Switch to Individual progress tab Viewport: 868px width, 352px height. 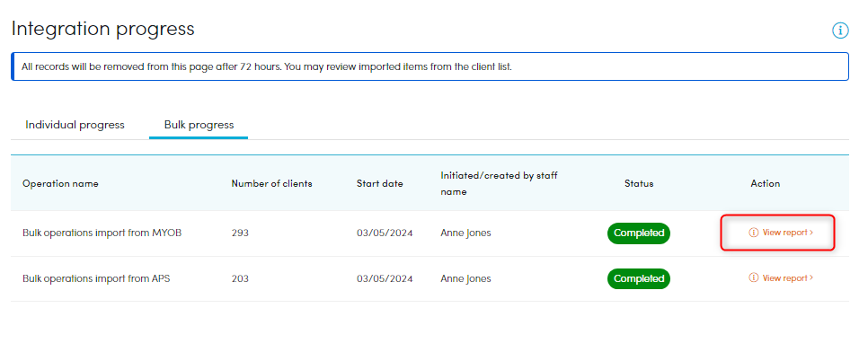coord(75,125)
